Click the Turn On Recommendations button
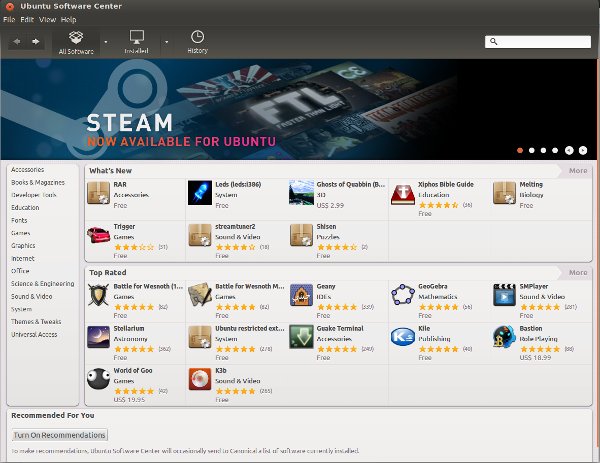Viewport: 600px width, 463px height. [60, 435]
